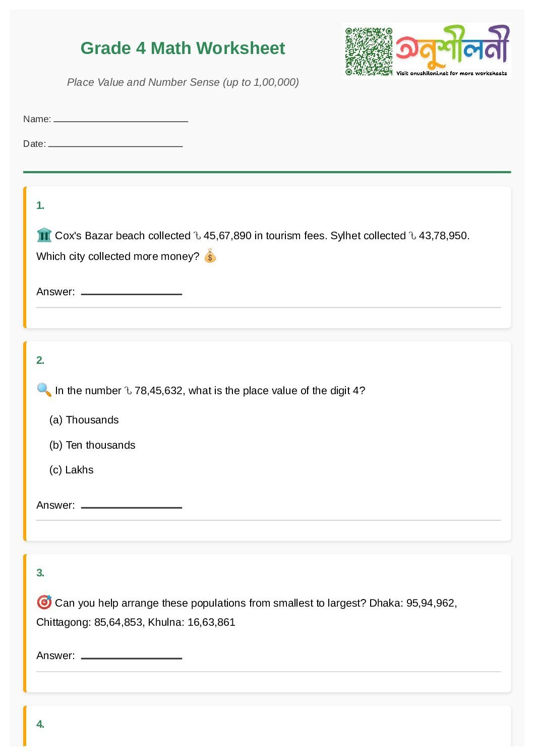The image size is (534, 756).
Task: Click the Answer blank for question 1
Action: pos(131,293)
